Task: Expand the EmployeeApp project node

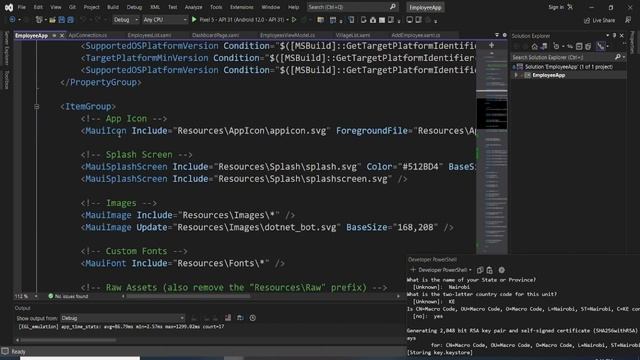Action: (516, 75)
